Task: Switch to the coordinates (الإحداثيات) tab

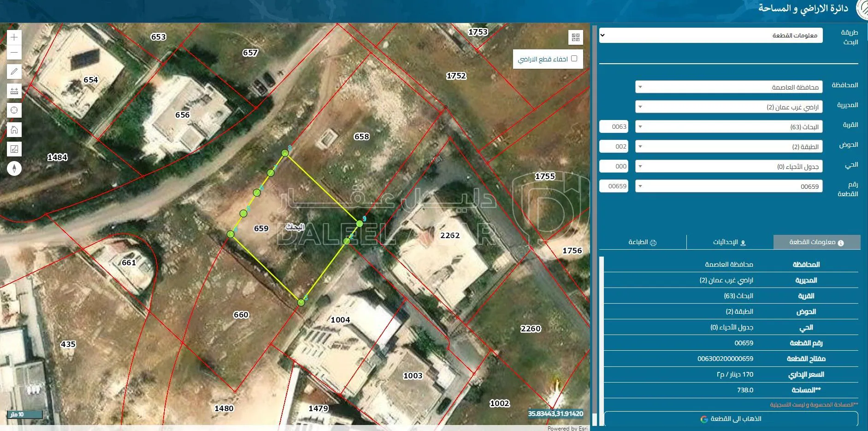Action: [729, 242]
